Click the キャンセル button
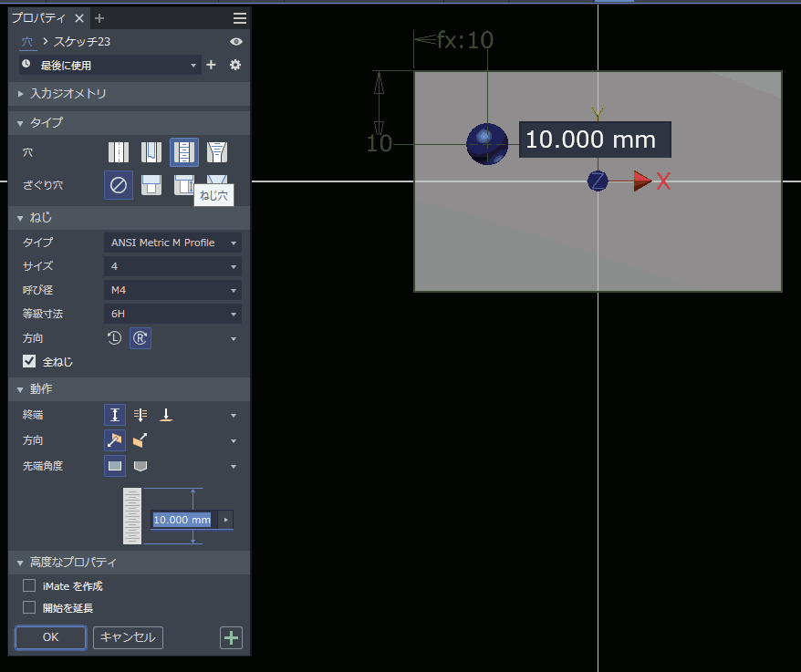 click(x=128, y=637)
